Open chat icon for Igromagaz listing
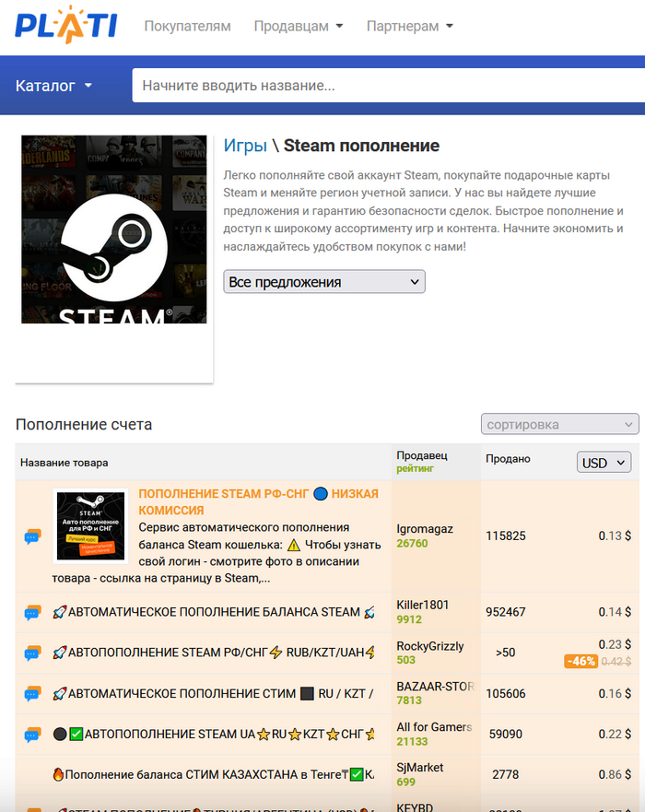 pos(32,536)
